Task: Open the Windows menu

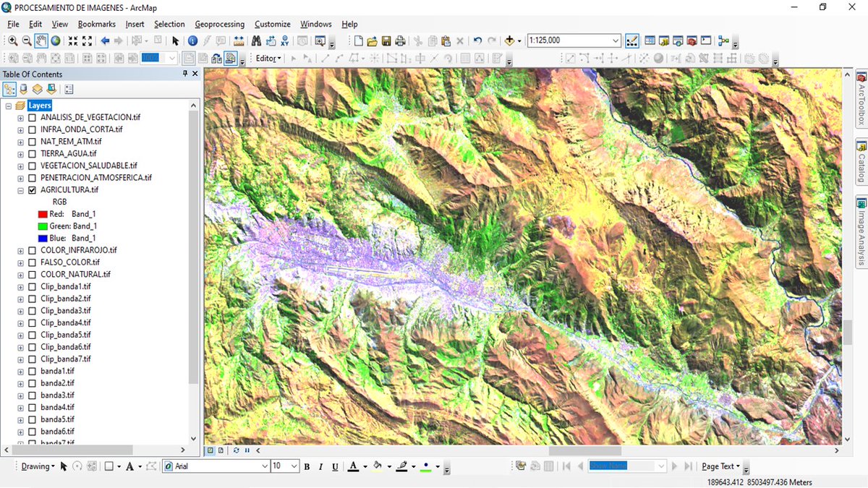Action: pyautogui.click(x=316, y=24)
